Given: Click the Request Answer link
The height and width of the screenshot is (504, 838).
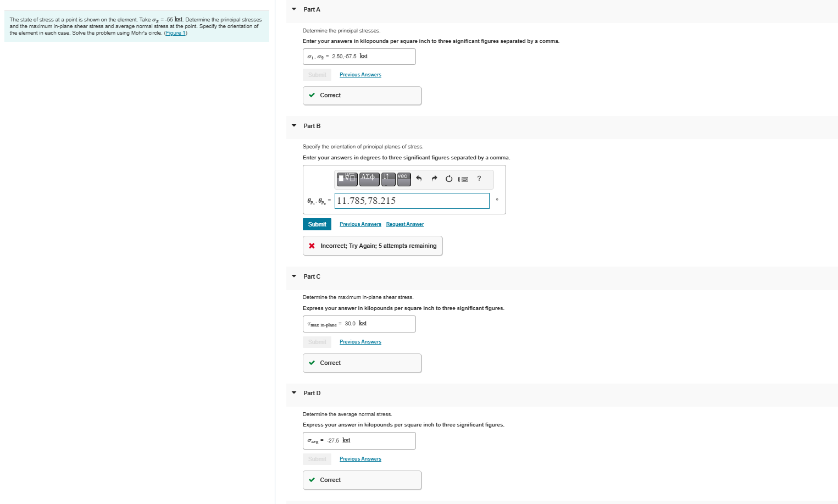Looking at the screenshot, I should pos(405,224).
